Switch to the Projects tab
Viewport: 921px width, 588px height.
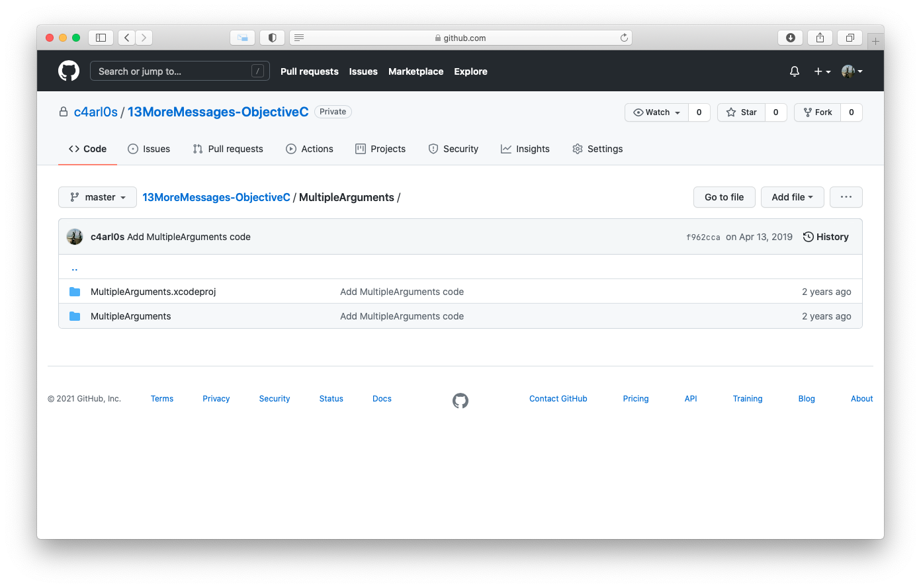tap(380, 149)
